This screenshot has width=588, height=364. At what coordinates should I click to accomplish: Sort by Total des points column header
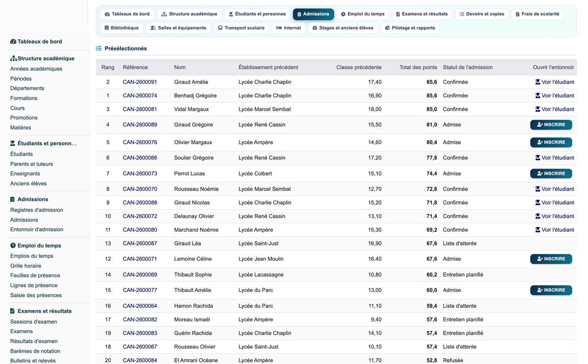click(418, 67)
